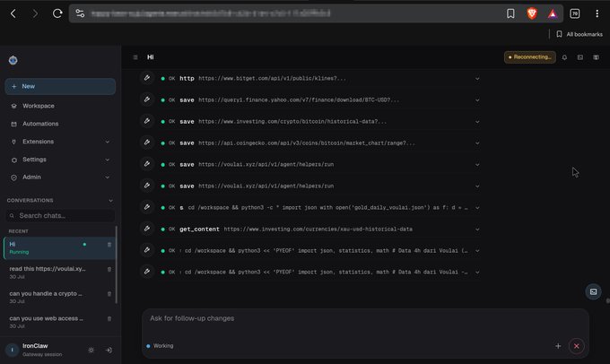Open Brave Shields lion icon
This screenshot has height=364, width=610.
coord(532,13)
